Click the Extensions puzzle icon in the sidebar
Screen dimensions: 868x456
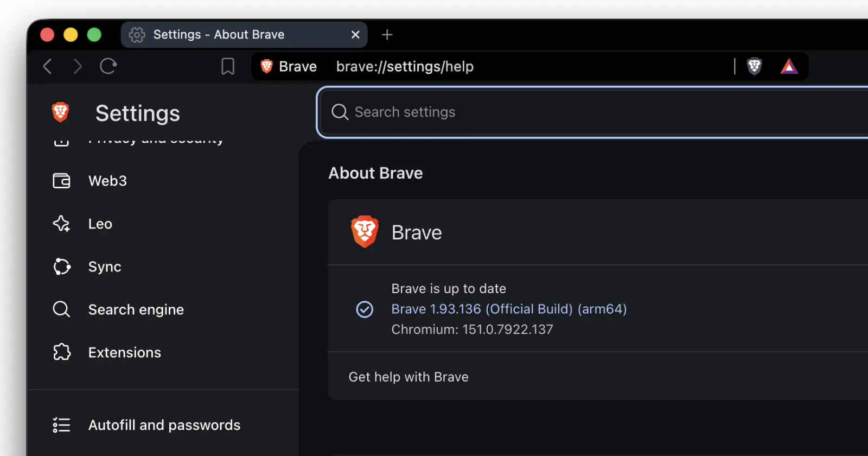pos(61,352)
